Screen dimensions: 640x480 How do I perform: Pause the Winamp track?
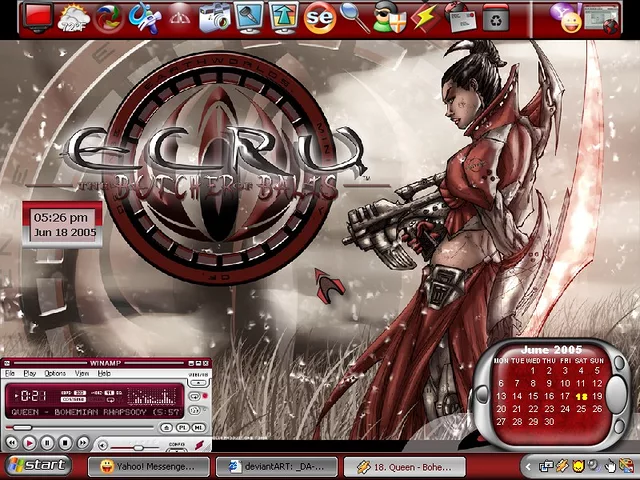(x=48, y=442)
